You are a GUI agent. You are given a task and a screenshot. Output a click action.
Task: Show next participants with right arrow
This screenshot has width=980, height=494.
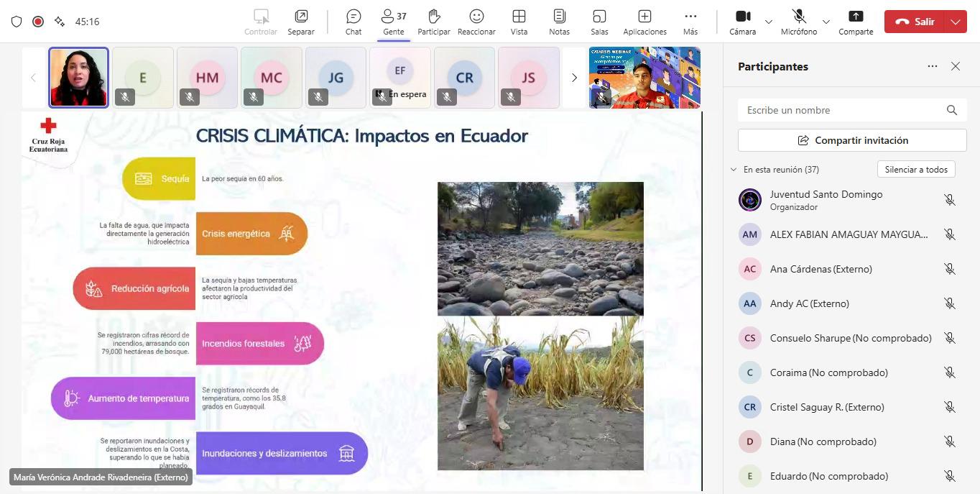tap(574, 78)
